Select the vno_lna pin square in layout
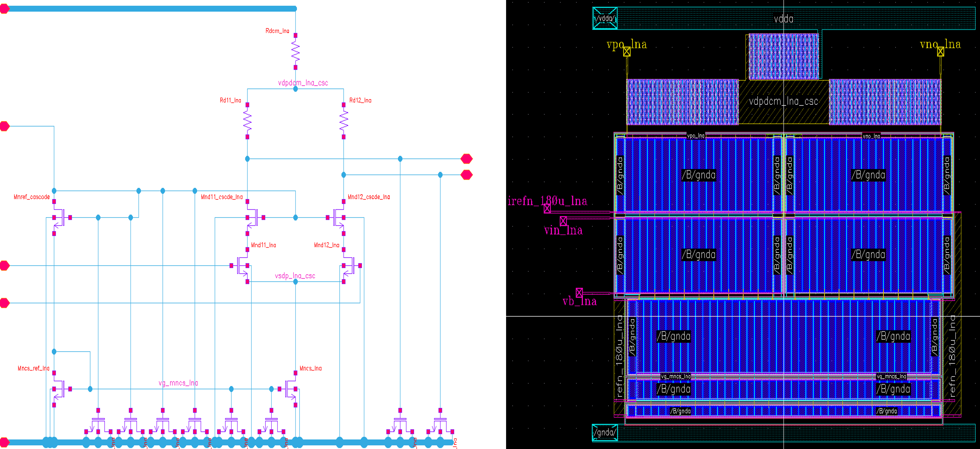The height and width of the screenshot is (449, 980). (x=940, y=52)
